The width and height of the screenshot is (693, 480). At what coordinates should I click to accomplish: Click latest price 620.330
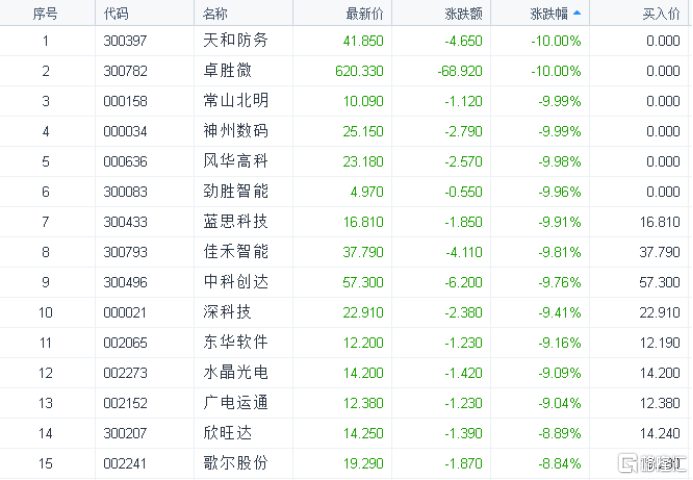tap(359, 71)
